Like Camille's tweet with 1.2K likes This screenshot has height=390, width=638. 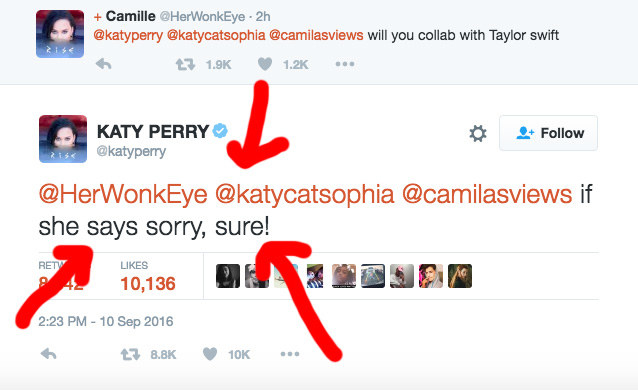click(x=265, y=64)
